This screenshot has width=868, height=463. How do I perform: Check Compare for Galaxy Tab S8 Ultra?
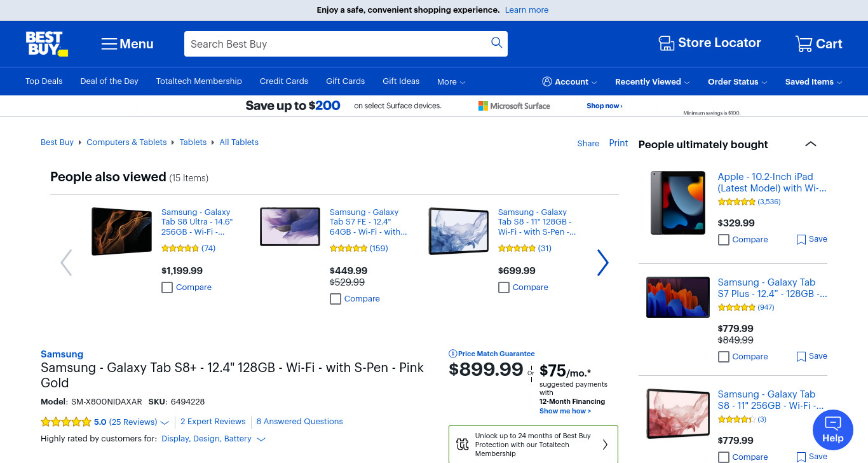coord(167,287)
